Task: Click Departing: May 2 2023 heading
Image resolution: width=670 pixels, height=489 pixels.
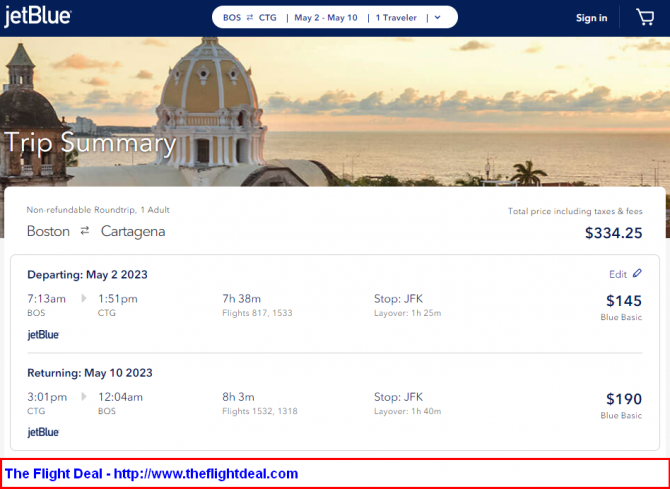Action: pyautogui.click(x=87, y=274)
